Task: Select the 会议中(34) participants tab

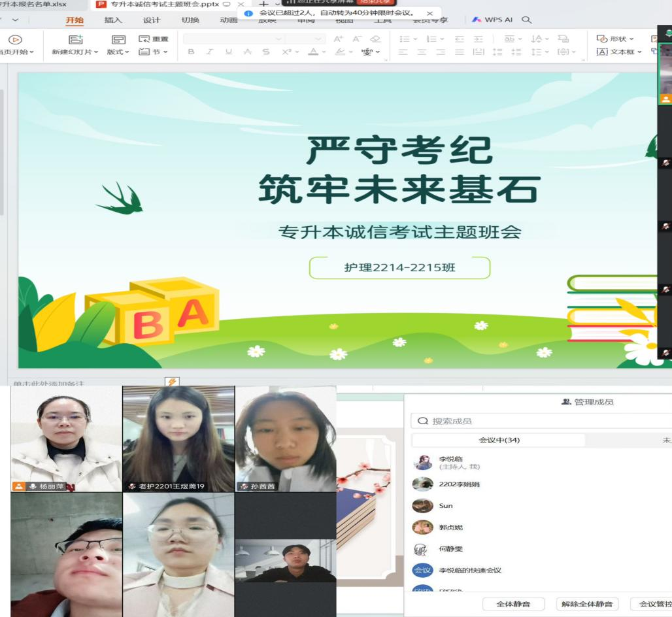Action: coord(499,440)
